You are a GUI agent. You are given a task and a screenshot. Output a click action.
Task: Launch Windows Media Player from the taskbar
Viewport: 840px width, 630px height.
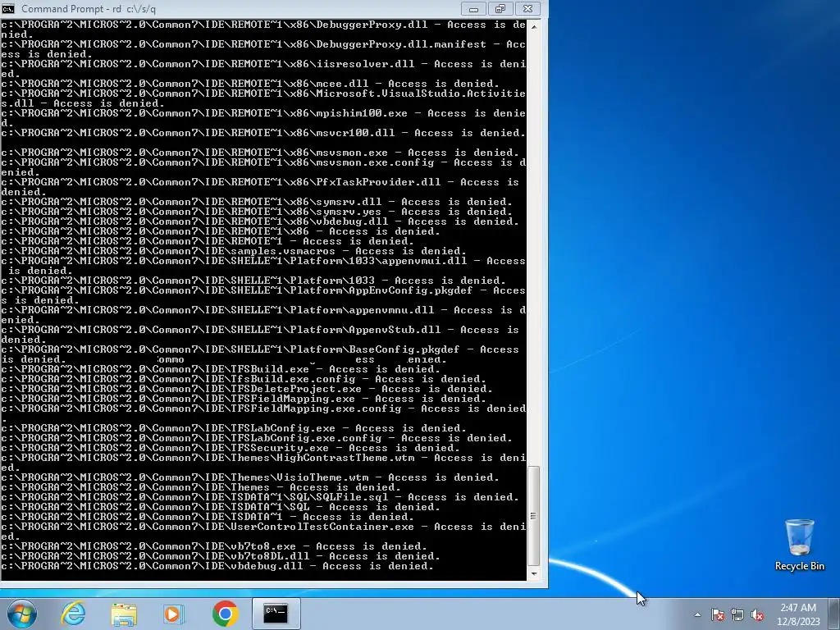coord(173,614)
